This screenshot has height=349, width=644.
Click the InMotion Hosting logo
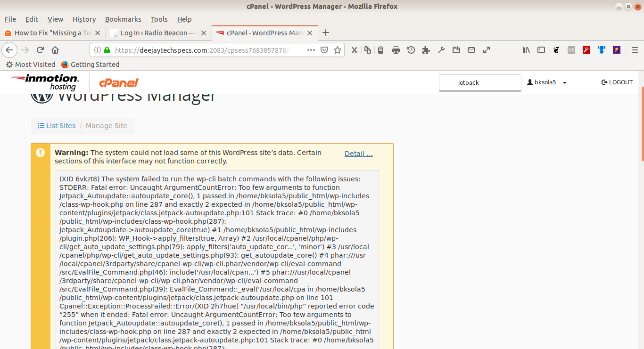click(45, 82)
